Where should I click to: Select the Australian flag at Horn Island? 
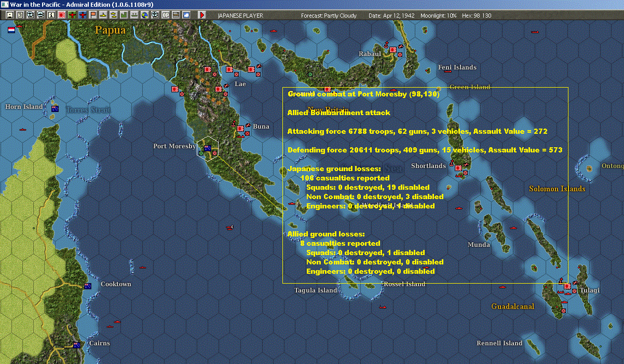[55, 108]
